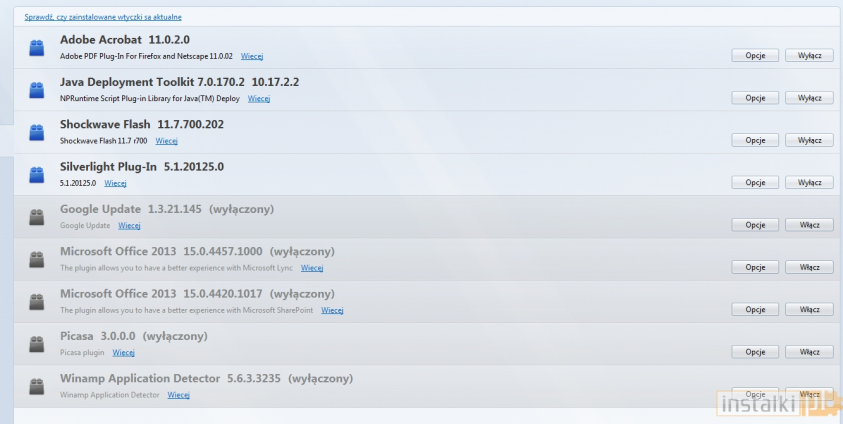Open the plugin update check link
This screenshot has height=424, width=843.
(103, 17)
